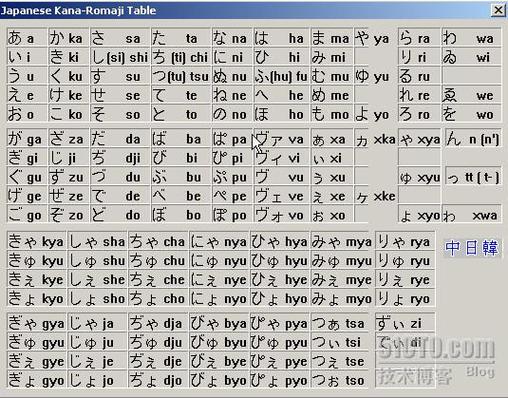Click the small ょ xyo button

click(420, 215)
